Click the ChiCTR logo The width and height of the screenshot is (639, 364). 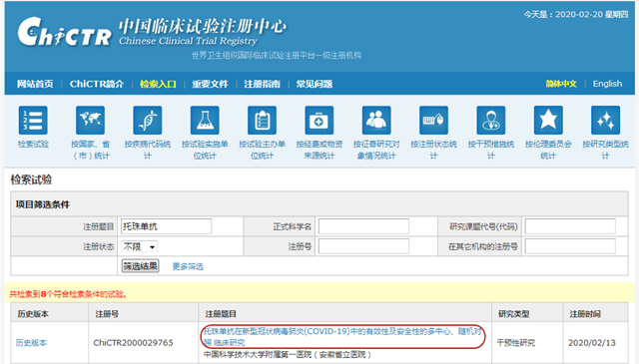click(64, 32)
